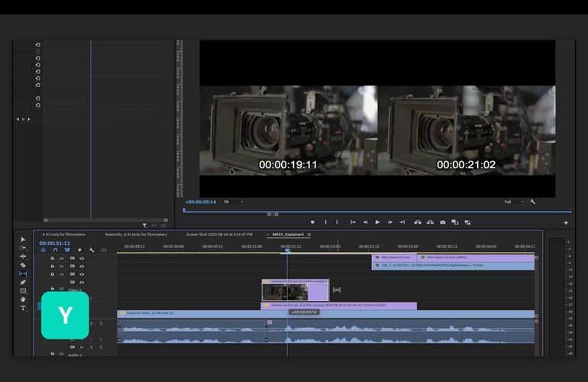Click the program monitor offset +00:00:00:14
The height and width of the screenshot is (382, 588).
coord(201,202)
